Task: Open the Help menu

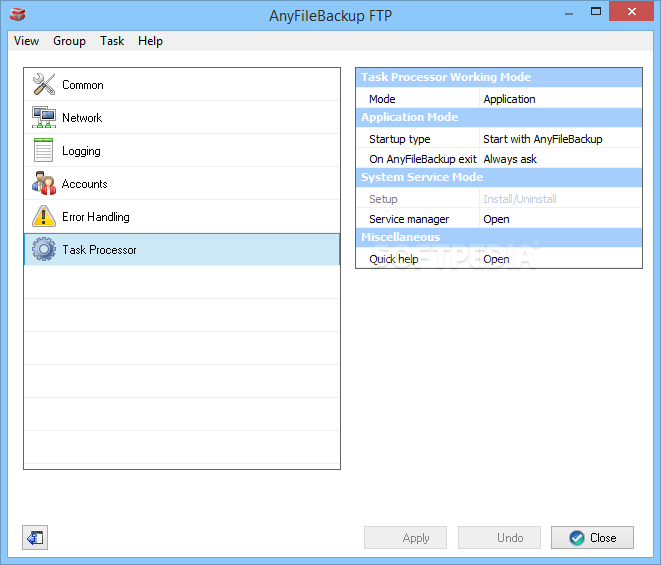Action: (150, 41)
